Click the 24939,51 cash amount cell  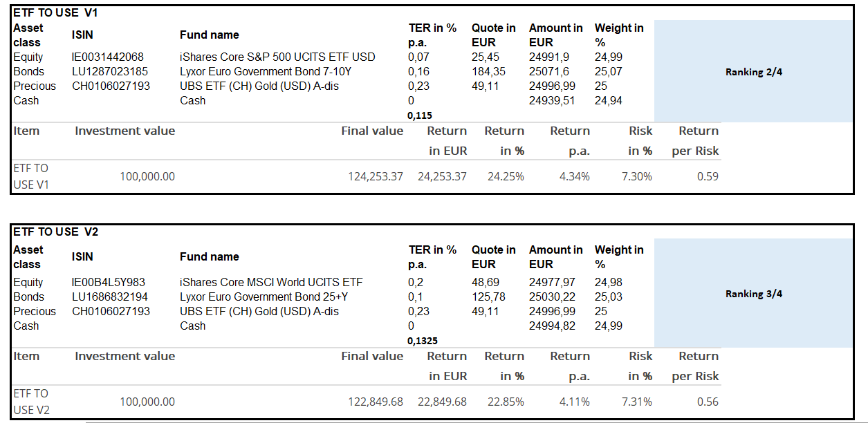552,100
